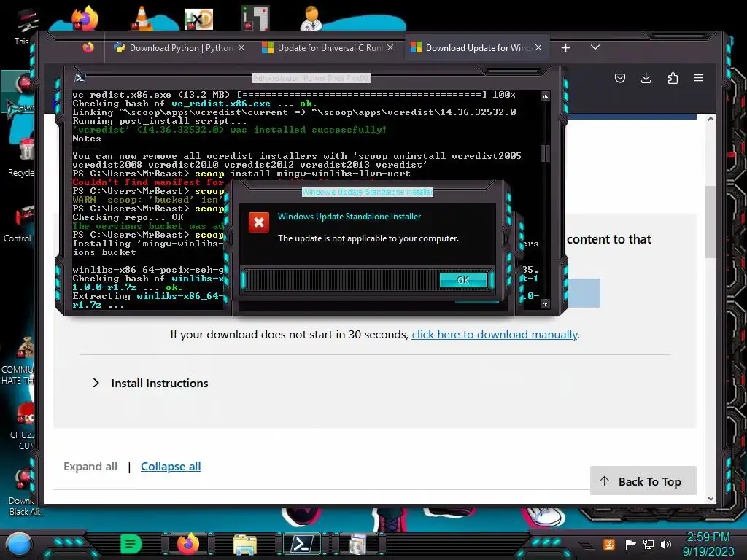Image resolution: width=747 pixels, height=560 pixels.
Task: Click the PowerShell taskbar button
Action: (x=302, y=544)
